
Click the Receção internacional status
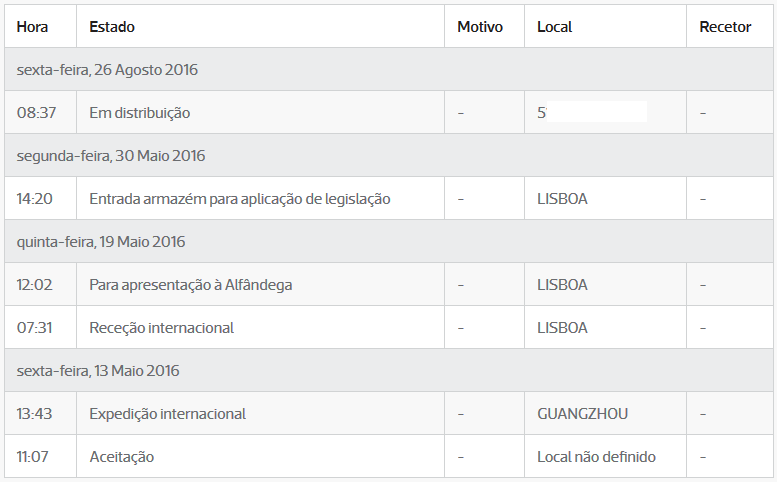coord(162,328)
